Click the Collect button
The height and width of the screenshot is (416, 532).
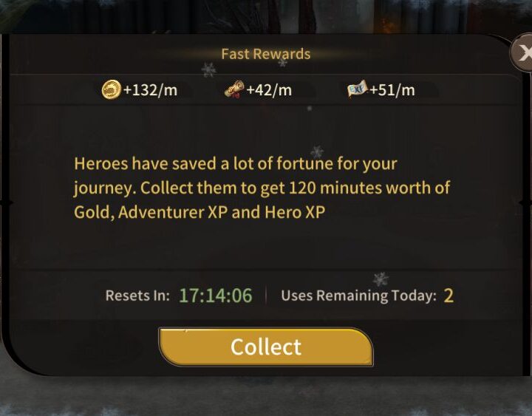pos(266,347)
